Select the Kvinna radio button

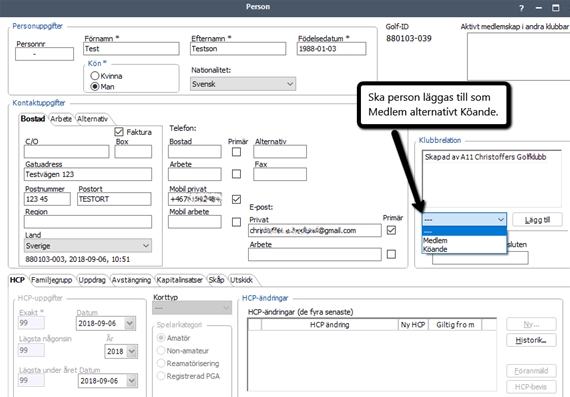(x=95, y=76)
